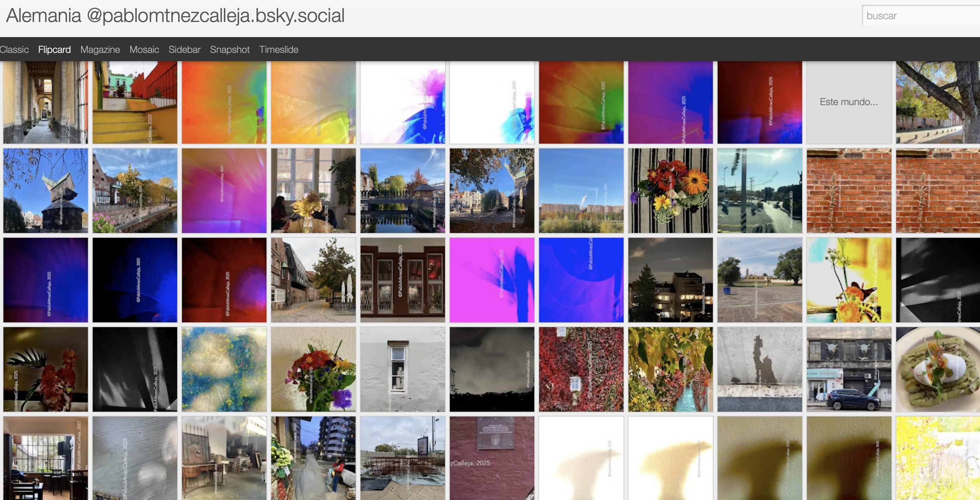Open the red ivy wall thumbnail
The width and height of the screenshot is (980, 500).
click(581, 369)
